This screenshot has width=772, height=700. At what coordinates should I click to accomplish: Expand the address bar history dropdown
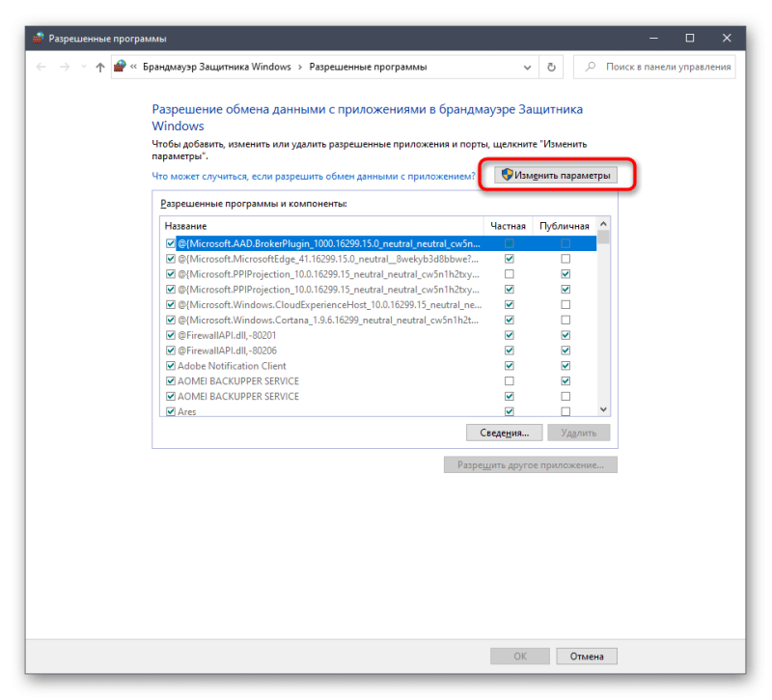[527, 67]
